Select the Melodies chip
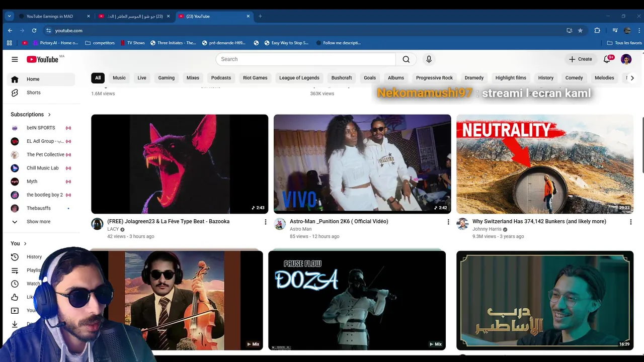The width and height of the screenshot is (644, 362). [604, 78]
